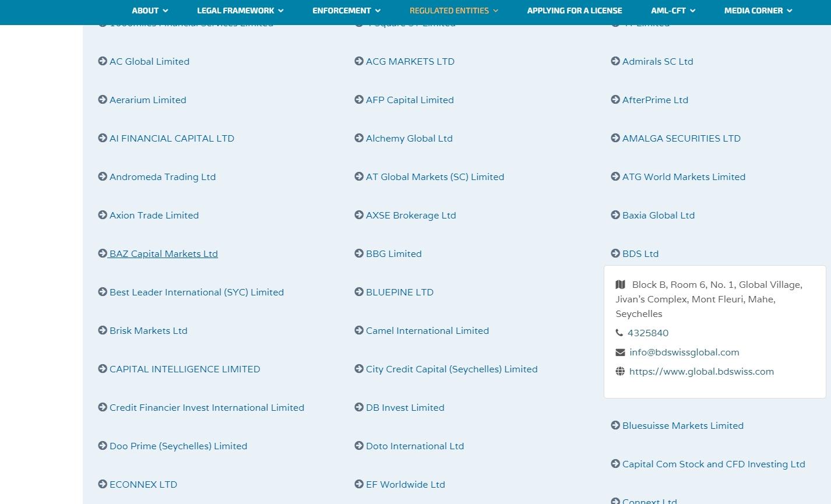Open the REGULATED ENTITIES menu item
This screenshot has height=504, width=831.
coord(449,10)
